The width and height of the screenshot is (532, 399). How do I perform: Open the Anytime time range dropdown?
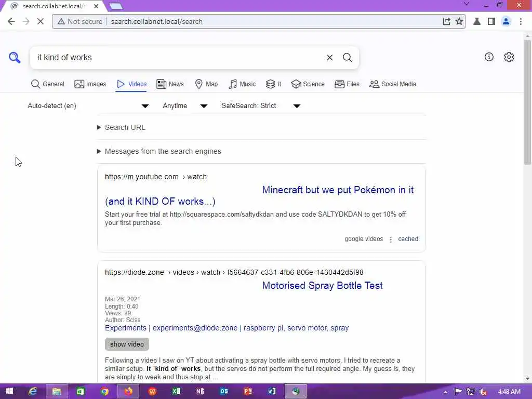coord(185,106)
